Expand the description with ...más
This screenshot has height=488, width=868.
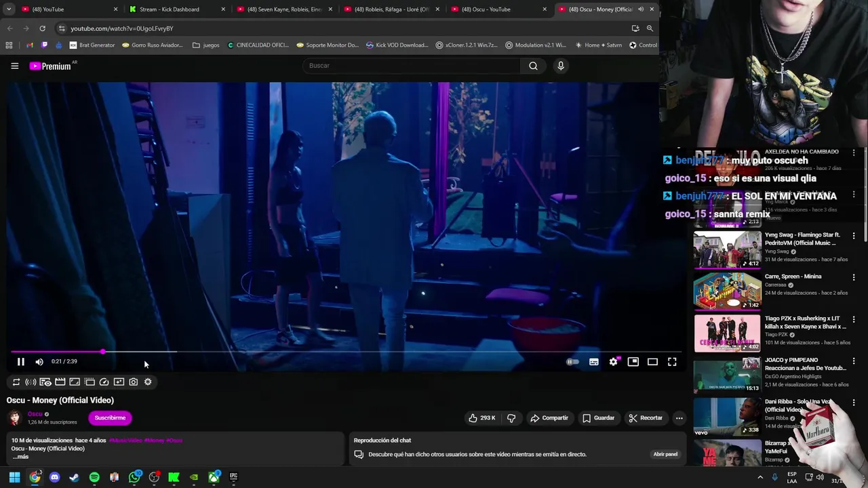20,457
